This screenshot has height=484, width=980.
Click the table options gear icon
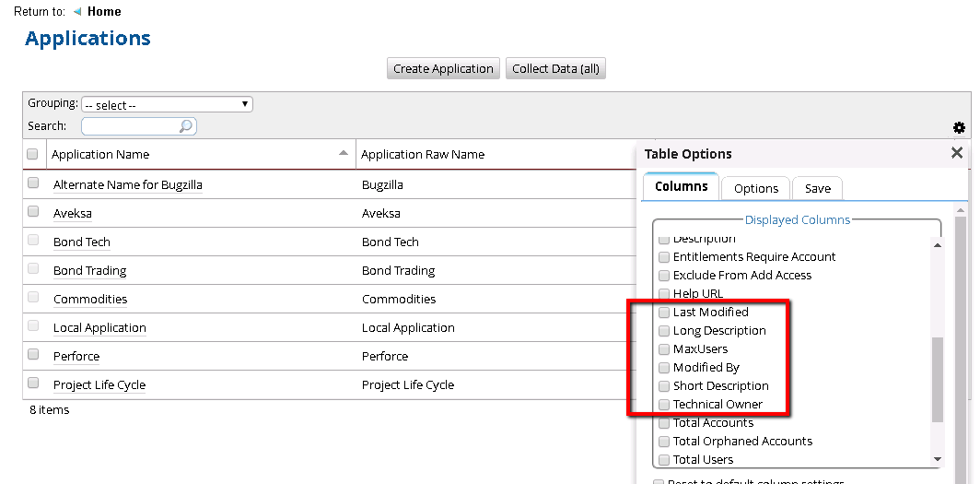[x=959, y=127]
